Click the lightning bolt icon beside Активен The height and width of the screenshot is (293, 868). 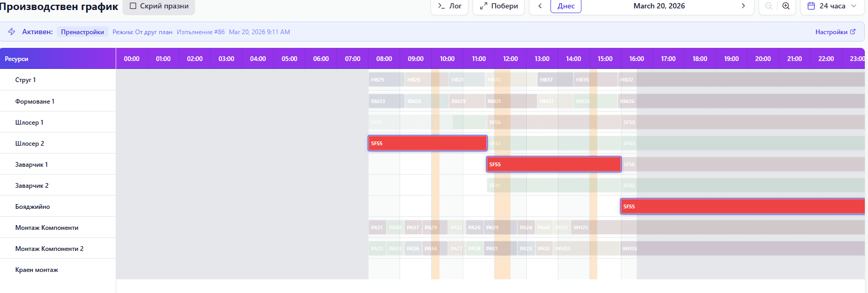[x=12, y=32]
